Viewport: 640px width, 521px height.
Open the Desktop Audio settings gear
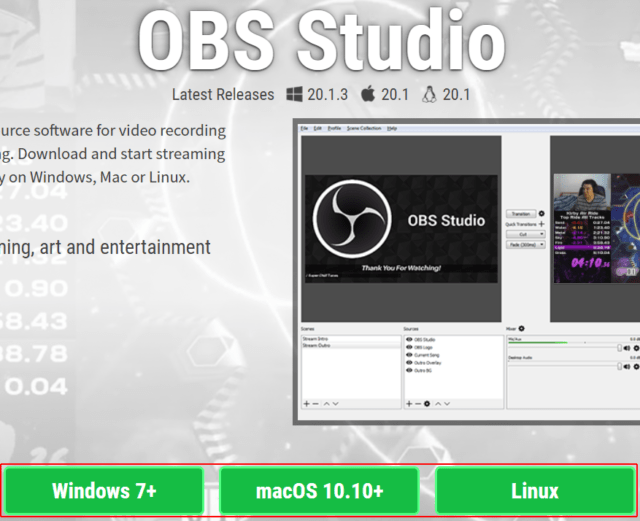point(636,367)
